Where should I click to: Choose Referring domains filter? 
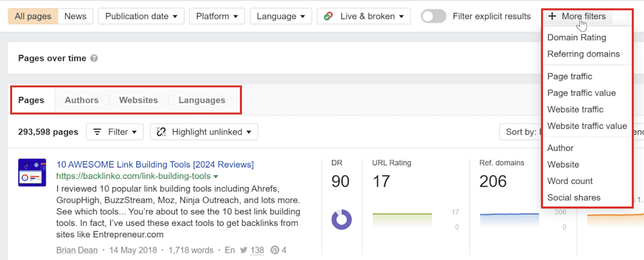point(584,54)
